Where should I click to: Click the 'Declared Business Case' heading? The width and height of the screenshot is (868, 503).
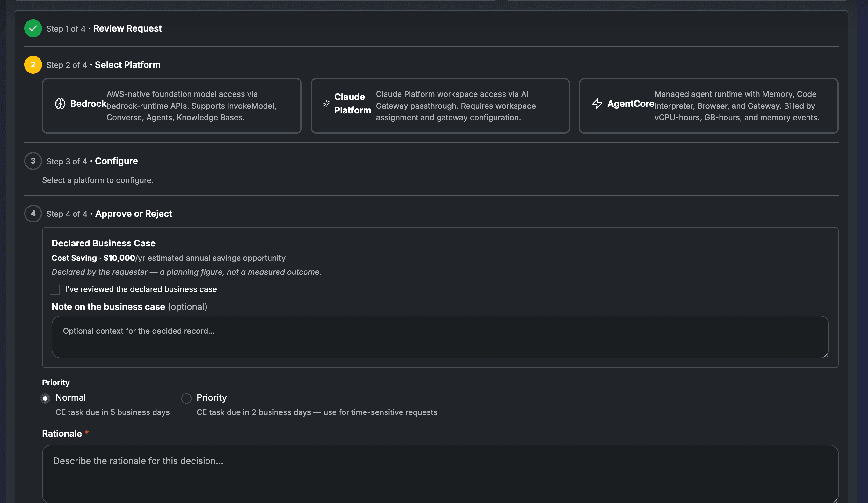click(x=104, y=243)
